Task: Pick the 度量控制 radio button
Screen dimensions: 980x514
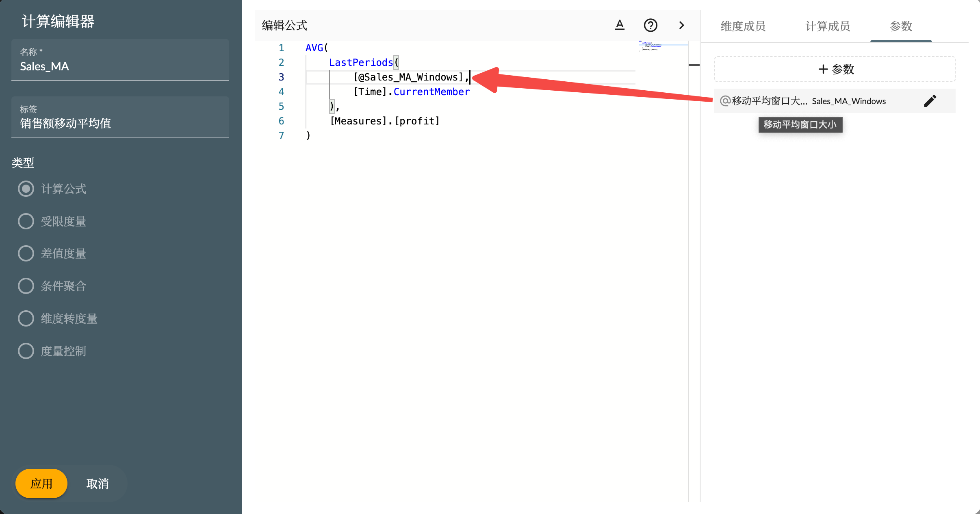Action: point(26,351)
